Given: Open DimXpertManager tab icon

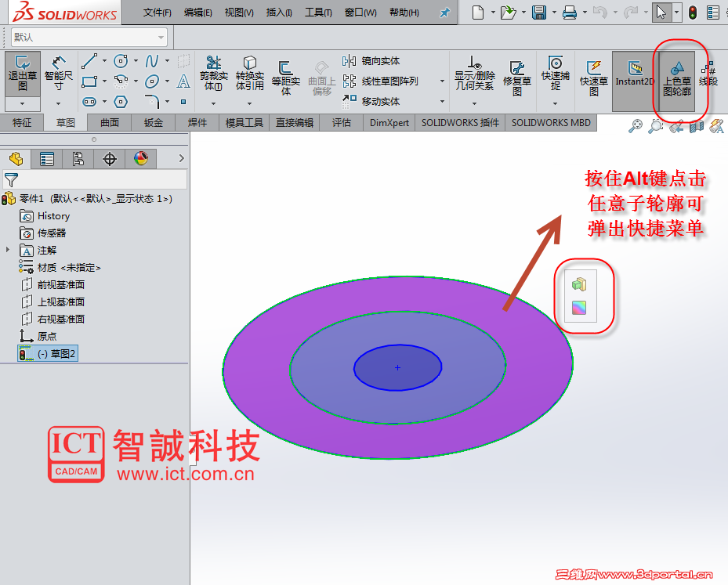Looking at the screenshot, I should click(x=110, y=159).
